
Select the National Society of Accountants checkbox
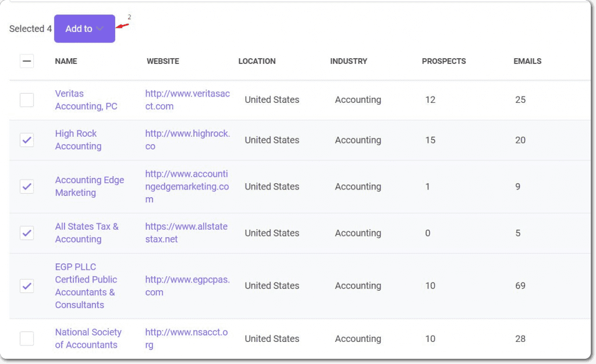click(x=27, y=338)
